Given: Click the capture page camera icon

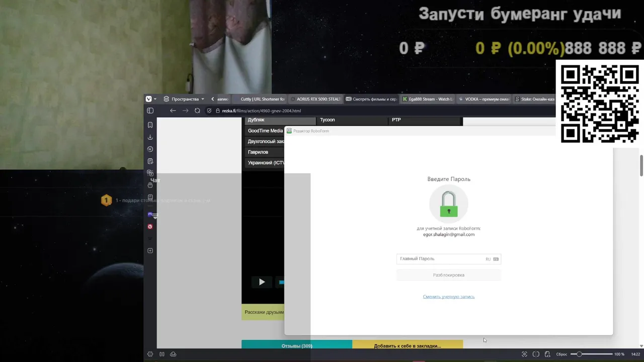Looking at the screenshot, I should click(524, 354).
